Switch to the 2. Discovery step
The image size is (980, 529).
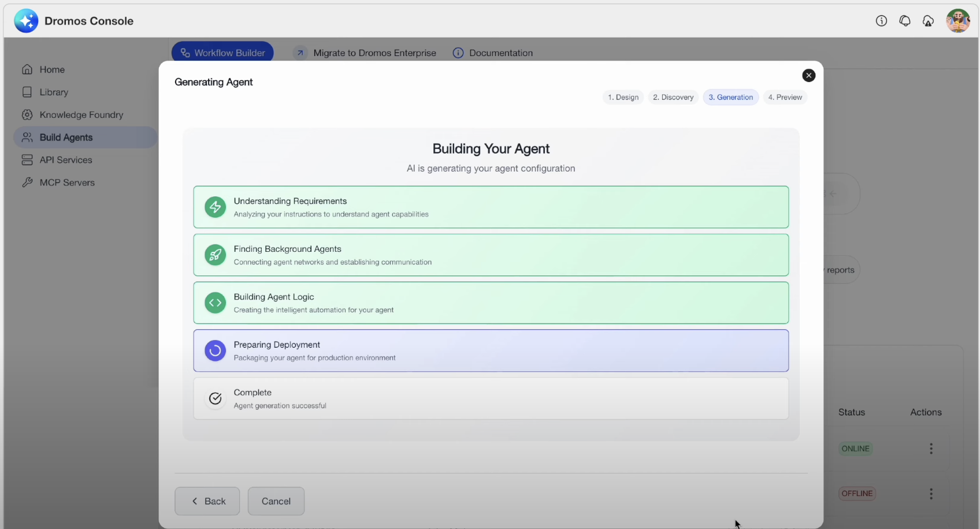673,98
